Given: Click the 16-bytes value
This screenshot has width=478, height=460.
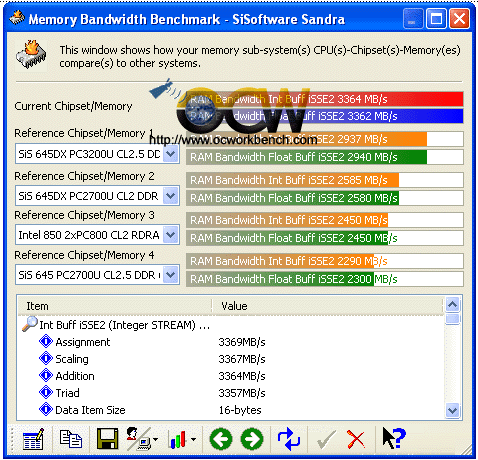Looking at the screenshot, I should (x=240, y=410).
